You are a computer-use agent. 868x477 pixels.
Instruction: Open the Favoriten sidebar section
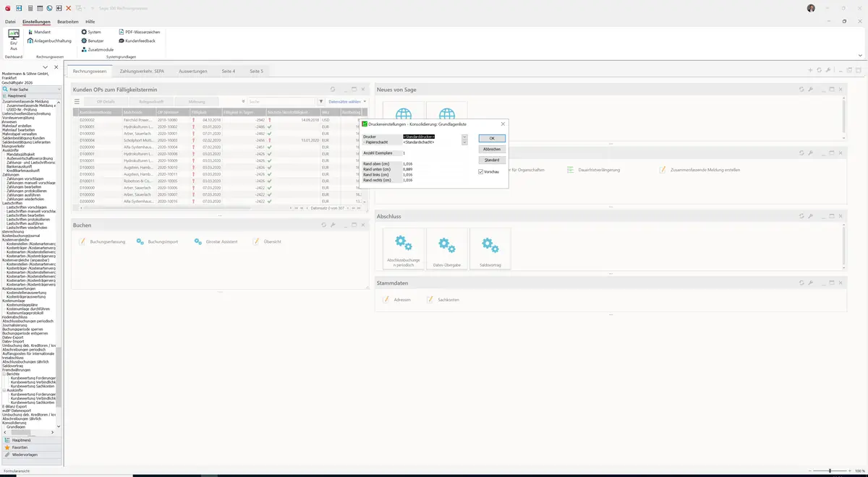[32, 447]
